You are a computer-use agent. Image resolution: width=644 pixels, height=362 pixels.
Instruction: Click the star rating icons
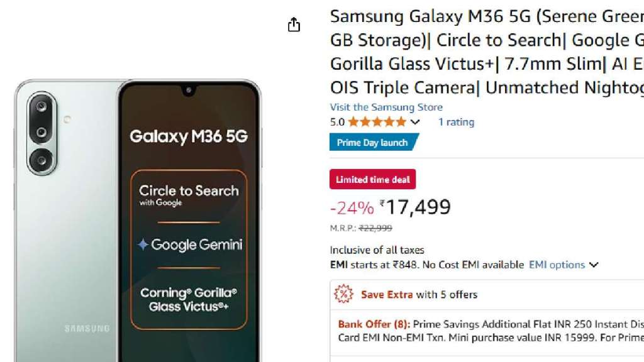[x=377, y=122]
